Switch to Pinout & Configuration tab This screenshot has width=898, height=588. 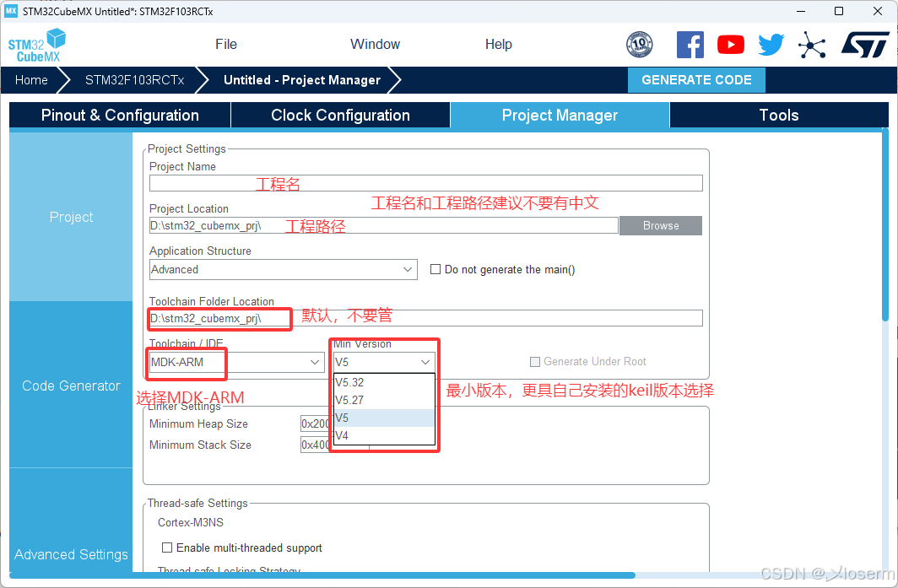tap(120, 115)
